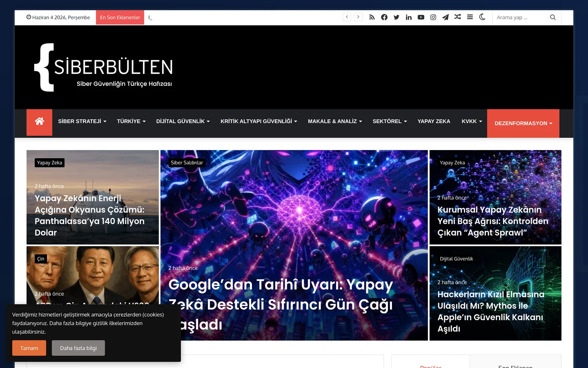Show previous breaking news item arrow
The height and width of the screenshot is (368, 588).
pos(347,17)
